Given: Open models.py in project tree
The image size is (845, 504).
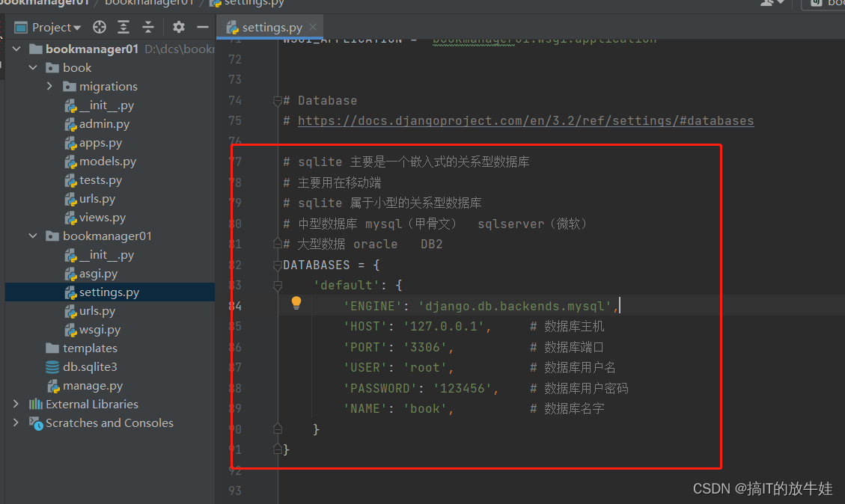Looking at the screenshot, I should point(107,162).
